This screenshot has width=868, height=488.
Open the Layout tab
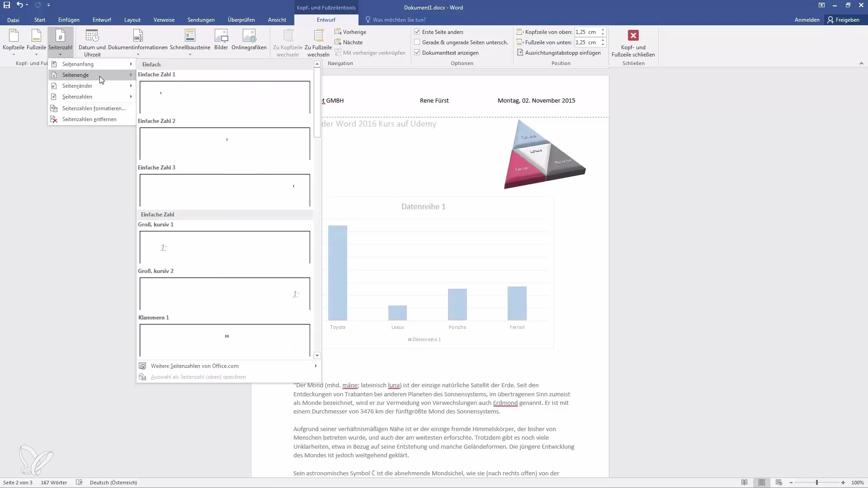(x=132, y=20)
